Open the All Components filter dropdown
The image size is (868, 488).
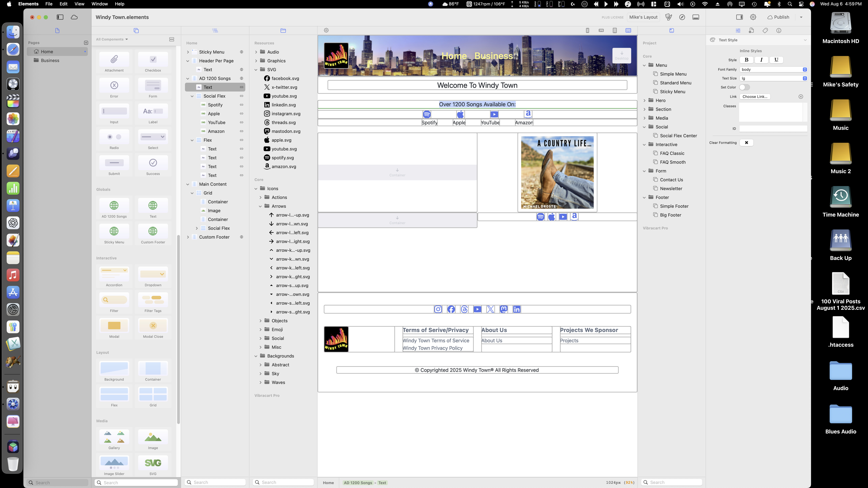(112, 39)
